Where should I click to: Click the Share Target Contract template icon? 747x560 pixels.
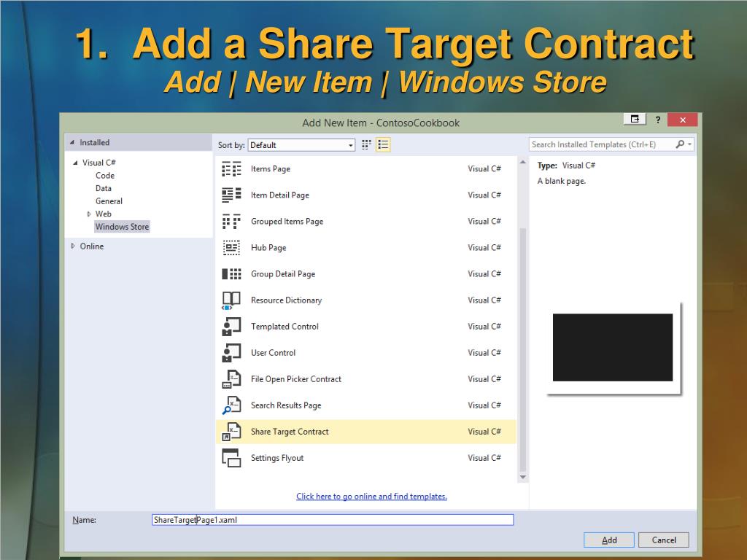[231, 432]
